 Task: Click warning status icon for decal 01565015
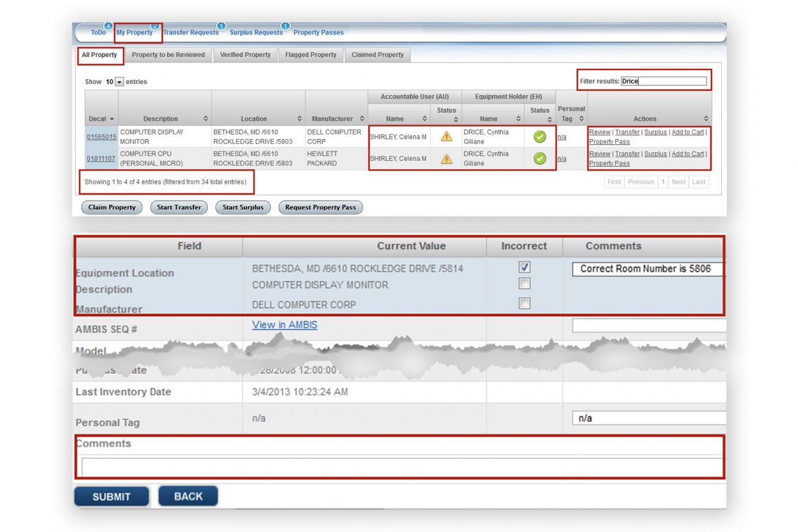(446, 137)
